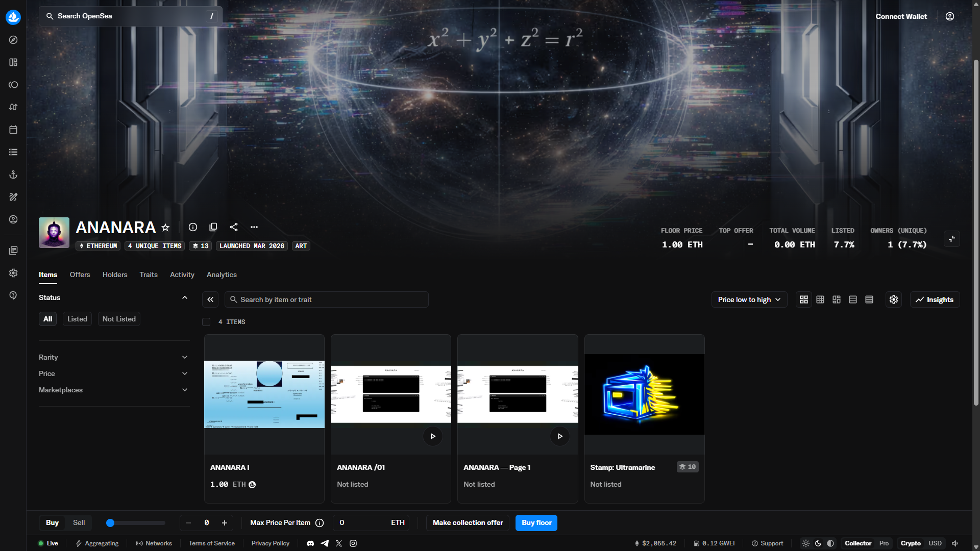The width and height of the screenshot is (980, 551).
Task: Check the select all items checkbox
Action: pyautogui.click(x=206, y=322)
